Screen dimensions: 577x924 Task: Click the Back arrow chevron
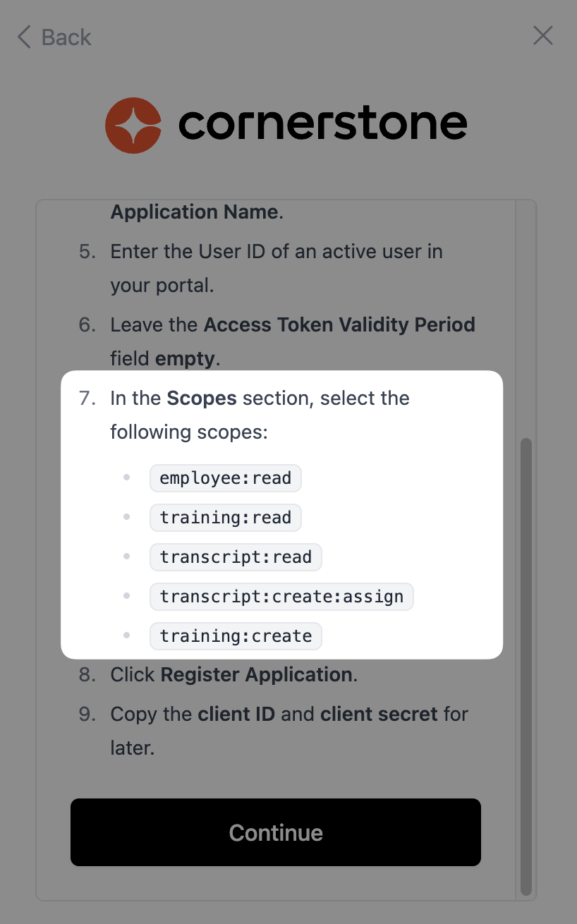pyautogui.click(x=25, y=37)
